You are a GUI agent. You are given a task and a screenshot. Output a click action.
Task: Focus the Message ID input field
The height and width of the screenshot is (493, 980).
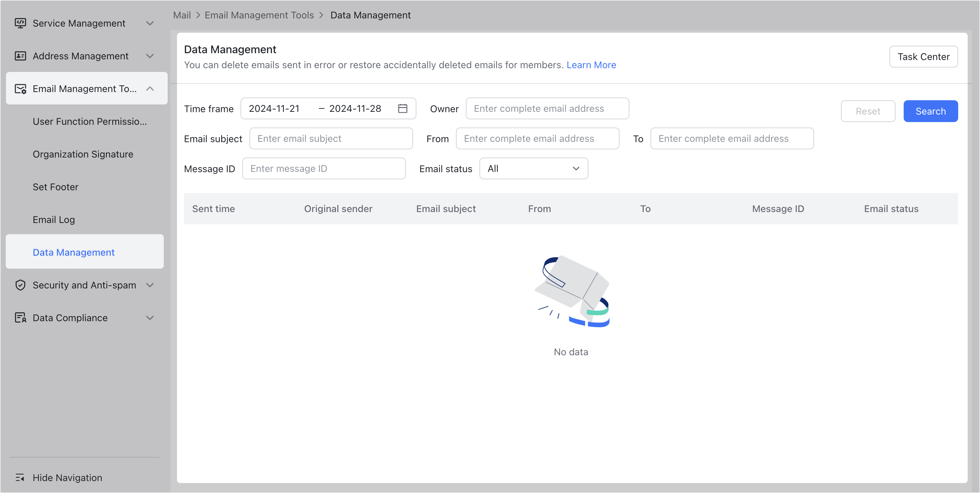click(324, 169)
